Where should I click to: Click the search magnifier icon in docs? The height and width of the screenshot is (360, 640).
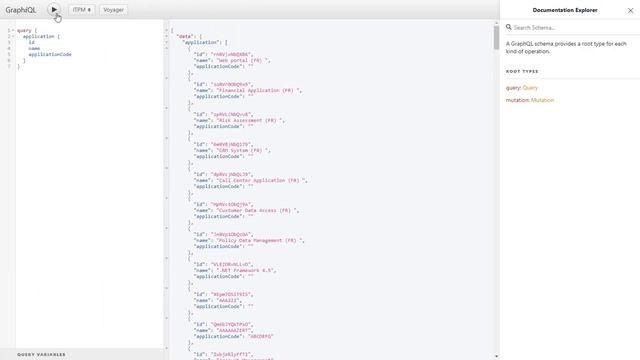pos(509,27)
